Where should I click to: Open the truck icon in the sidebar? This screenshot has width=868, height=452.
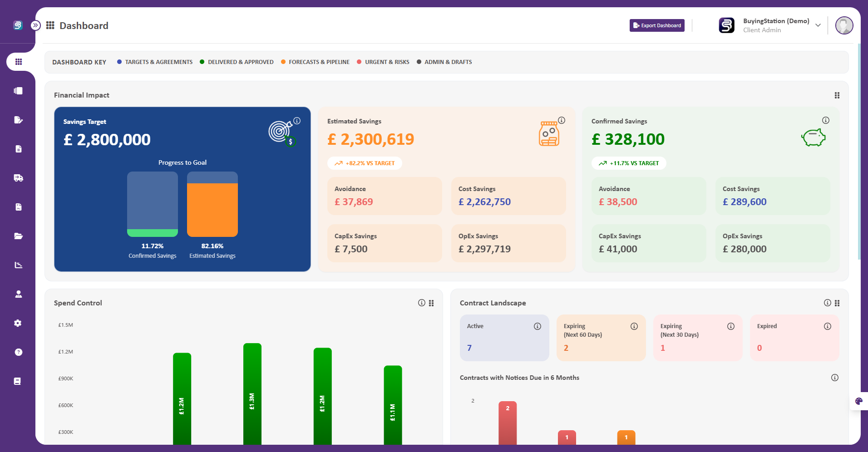(x=18, y=178)
